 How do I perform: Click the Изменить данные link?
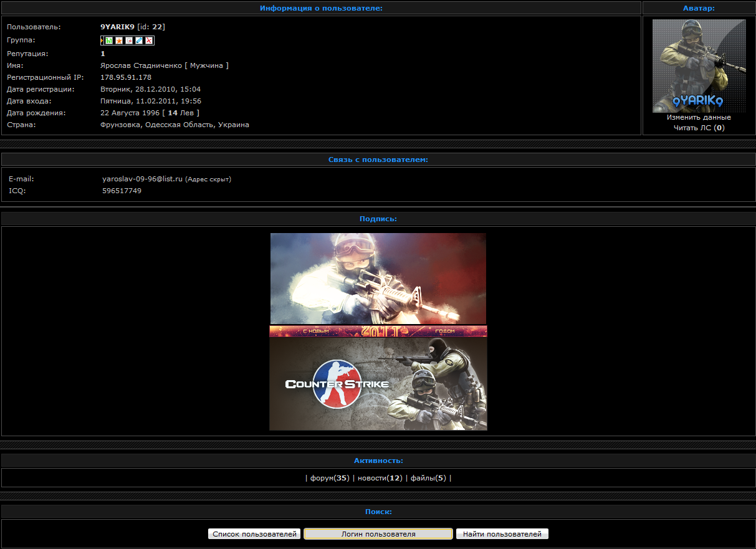tap(699, 117)
